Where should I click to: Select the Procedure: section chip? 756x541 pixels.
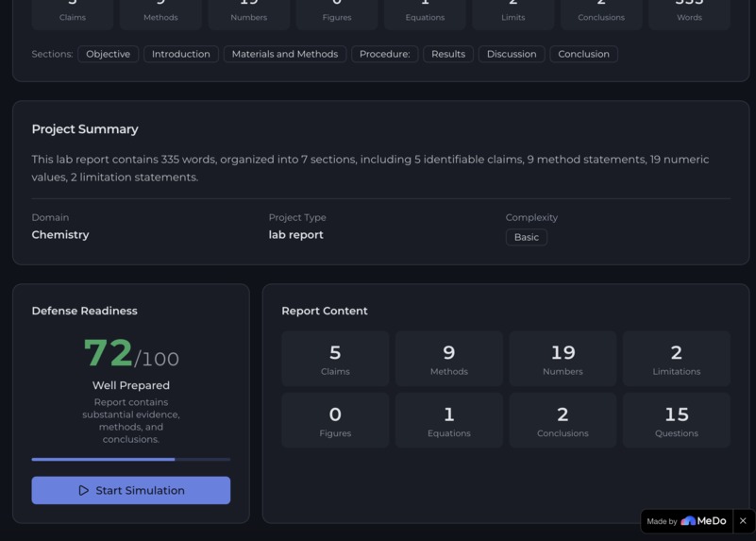[x=385, y=54]
